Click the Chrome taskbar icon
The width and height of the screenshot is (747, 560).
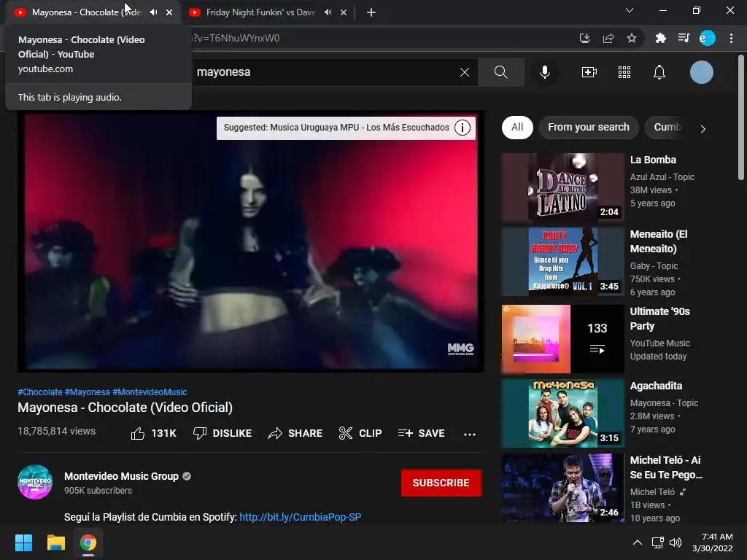(x=88, y=542)
